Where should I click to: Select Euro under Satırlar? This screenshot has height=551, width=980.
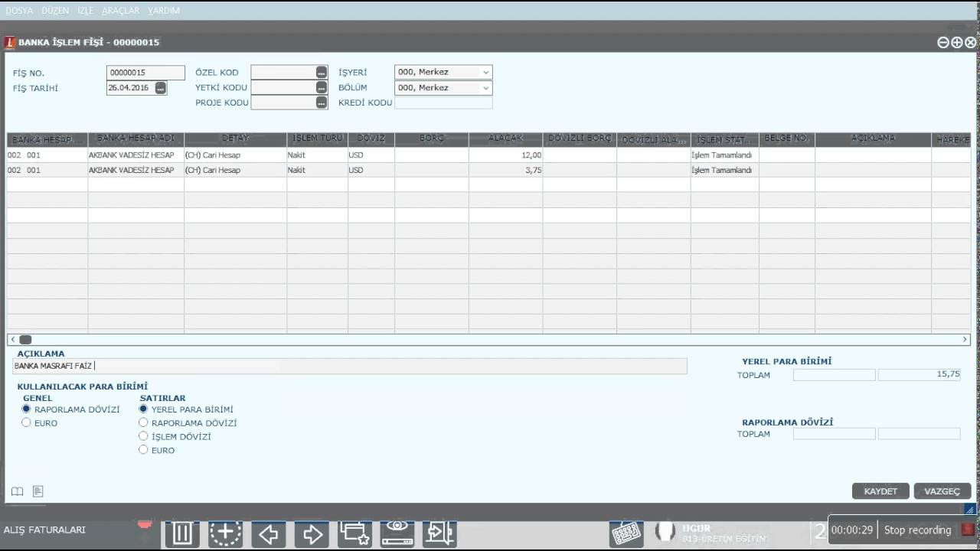[x=143, y=450]
